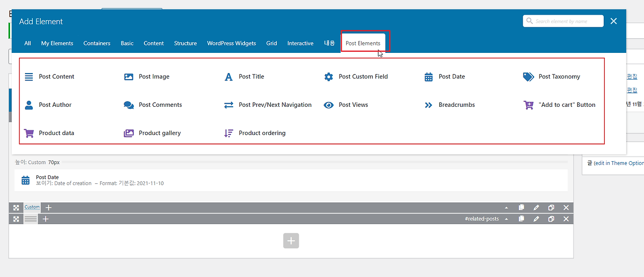Open the edit in Theme Options link
This screenshot has width=644, height=277.
(x=620, y=163)
